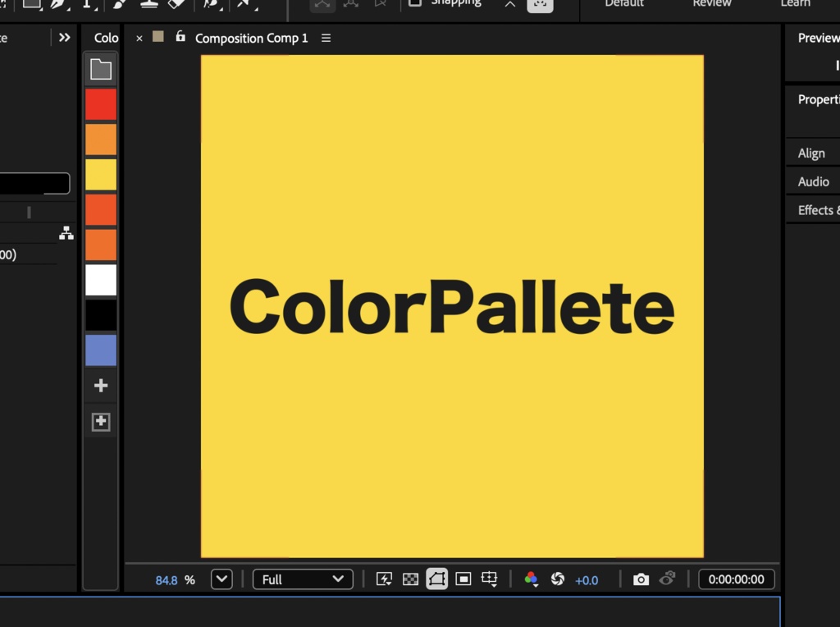Toggle the composition lock icon
Image resolution: width=840 pixels, height=627 pixels.
tap(180, 38)
